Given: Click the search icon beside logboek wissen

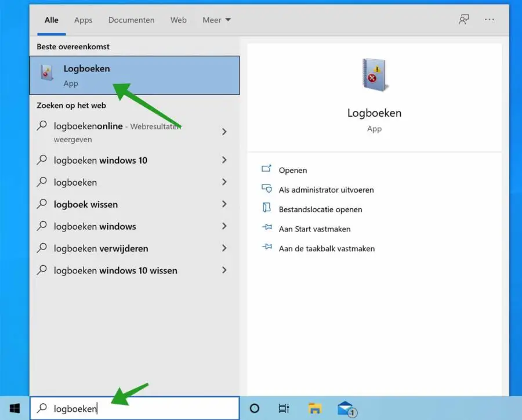Looking at the screenshot, I should 42,204.
